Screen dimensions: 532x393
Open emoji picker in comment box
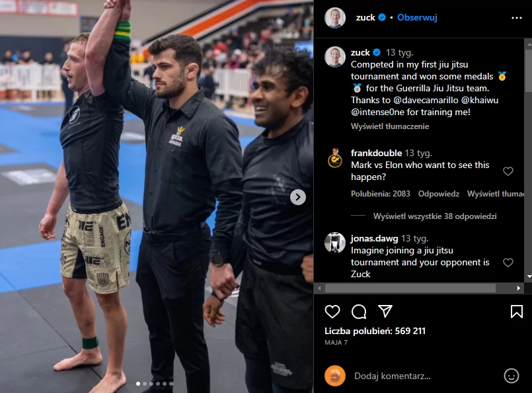tap(512, 376)
